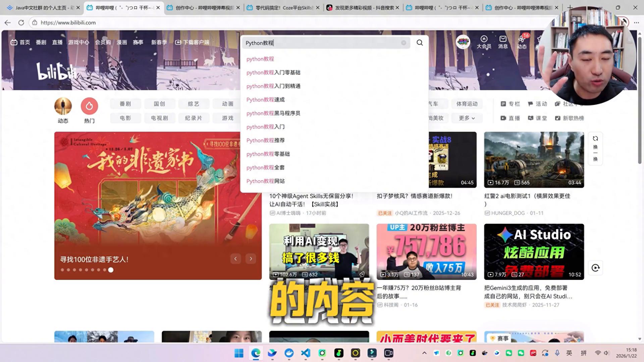
Task: Open the AI Studio 炫酷应用 video thumbnail
Action: pyautogui.click(x=534, y=251)
